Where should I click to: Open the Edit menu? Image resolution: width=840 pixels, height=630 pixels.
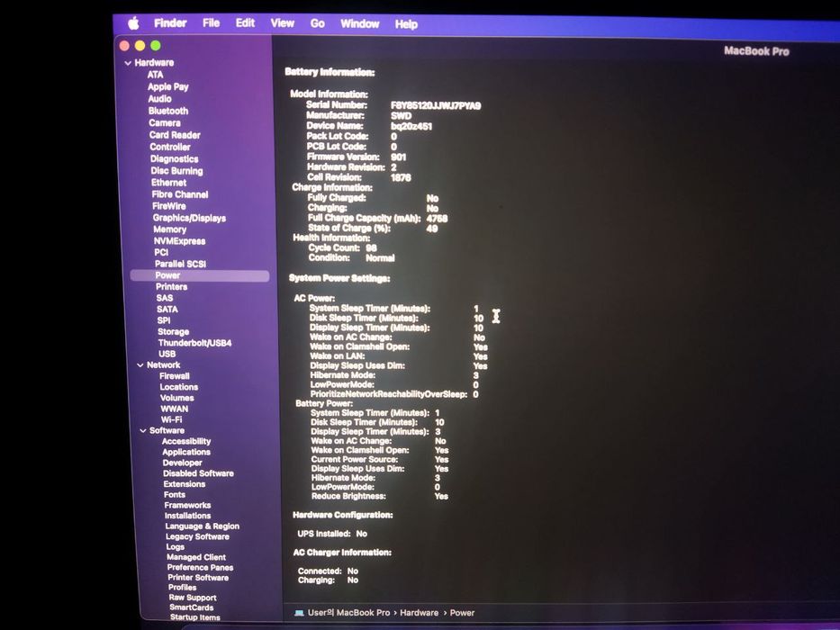pyautogui.click(x=245, y=23)
